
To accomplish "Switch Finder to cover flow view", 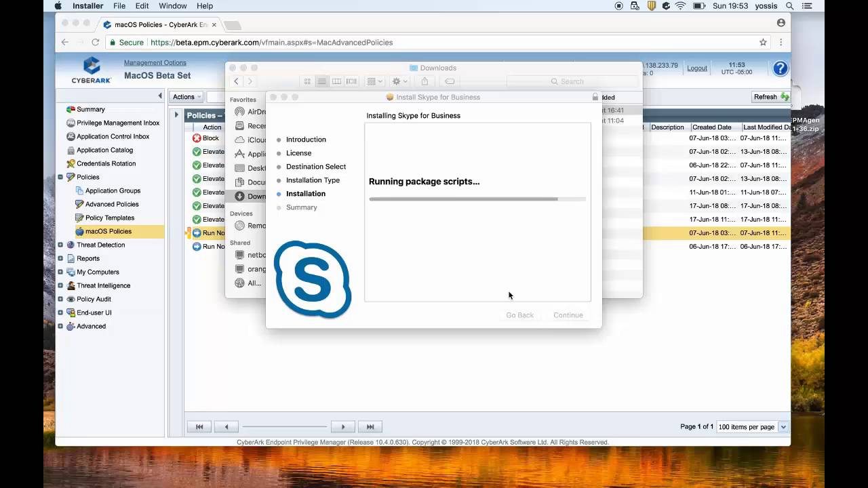I will tap(351, 81).
